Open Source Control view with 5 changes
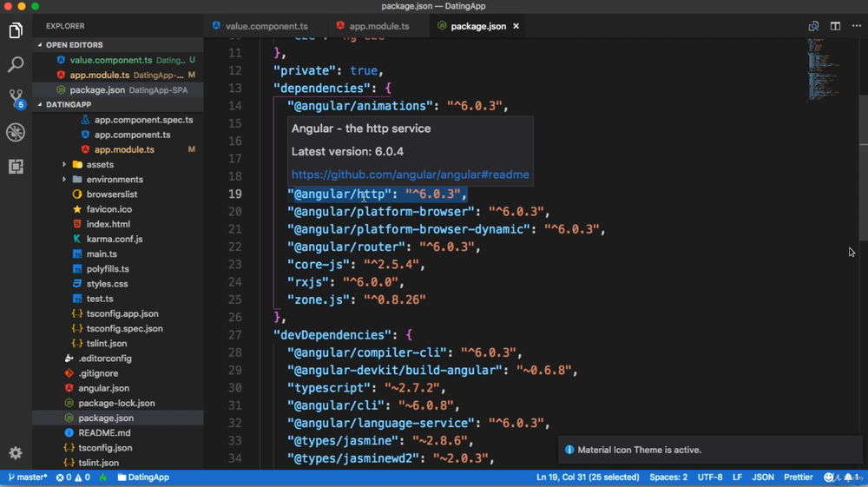This screenshot has height=487, width=868. pos(16,98)
